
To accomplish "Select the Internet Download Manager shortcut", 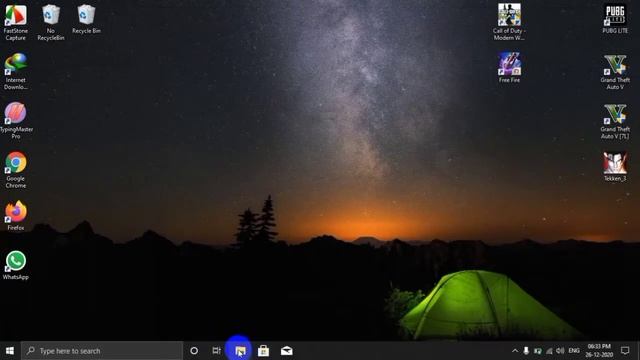I will 16,71.
